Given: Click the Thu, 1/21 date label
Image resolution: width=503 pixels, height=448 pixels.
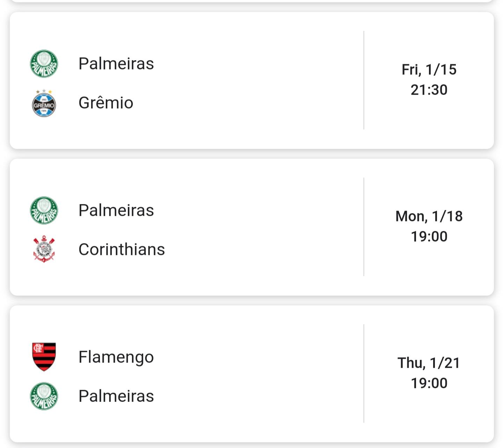Looking at the screenshot, I should 429,363.
